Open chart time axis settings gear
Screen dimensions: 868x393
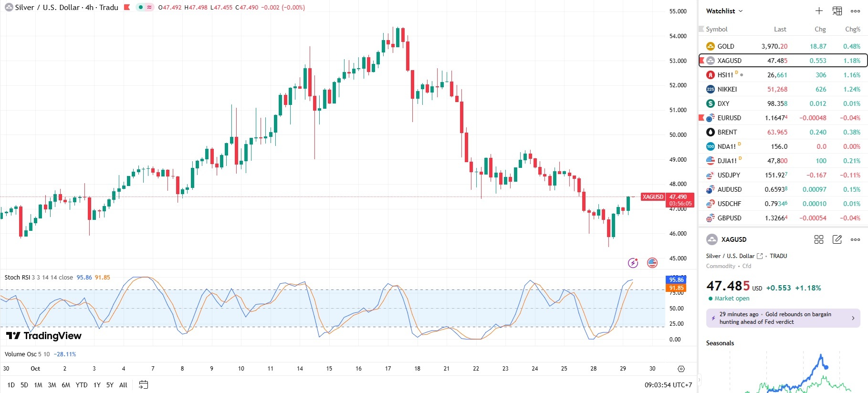681,369
